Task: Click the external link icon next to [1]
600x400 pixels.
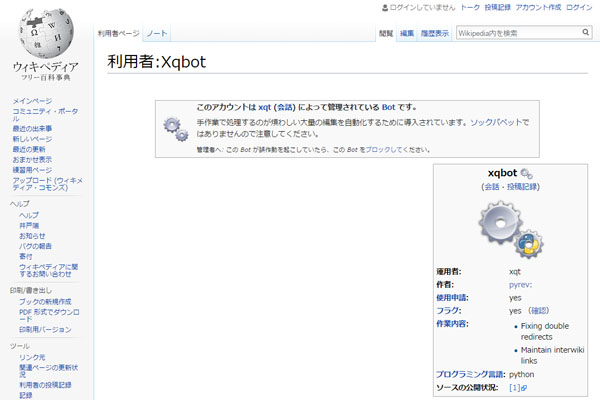Action: (523, 387)
